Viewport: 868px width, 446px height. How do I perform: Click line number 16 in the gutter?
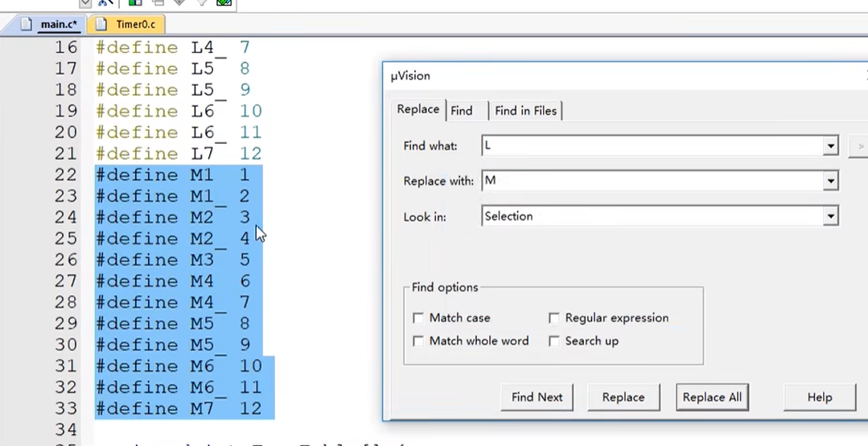[66, 47]
